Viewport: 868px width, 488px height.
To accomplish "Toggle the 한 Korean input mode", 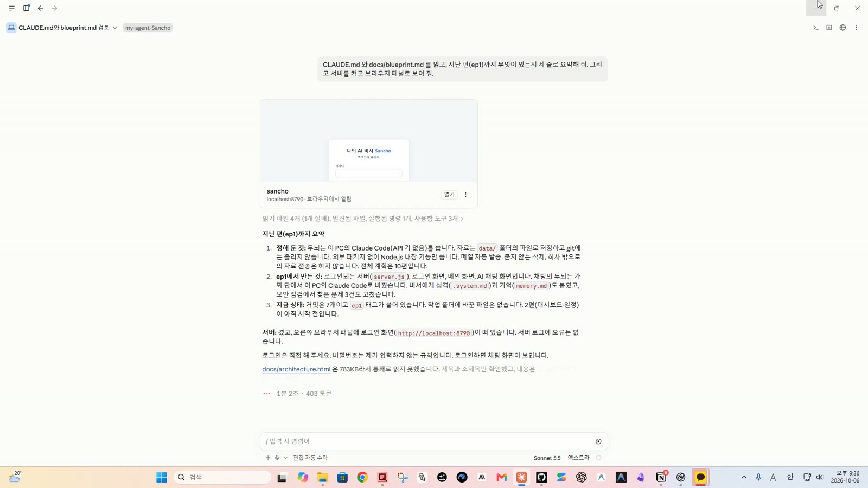I will 790,477.
